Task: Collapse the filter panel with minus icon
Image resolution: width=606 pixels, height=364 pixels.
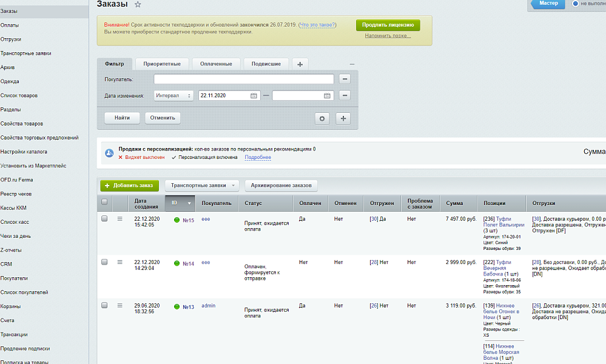Action: [x=352, y=64]
